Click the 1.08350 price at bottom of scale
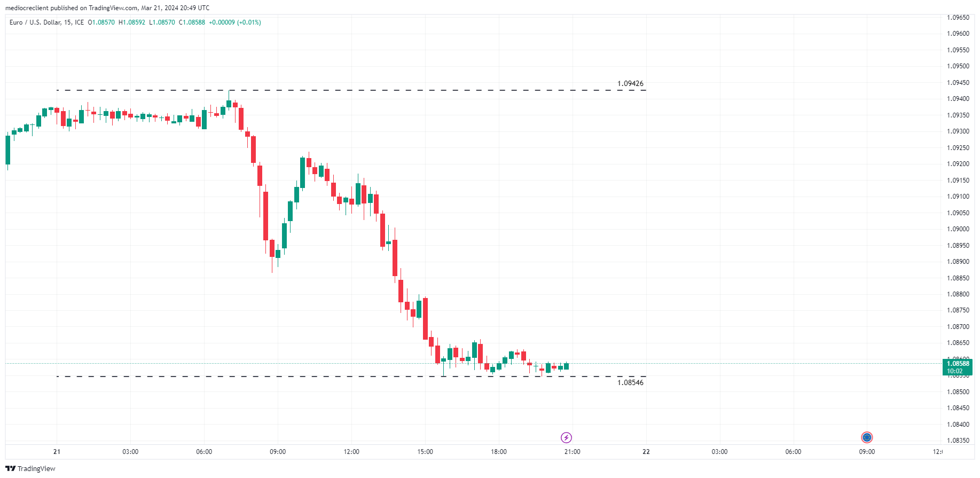 [958, 441]
